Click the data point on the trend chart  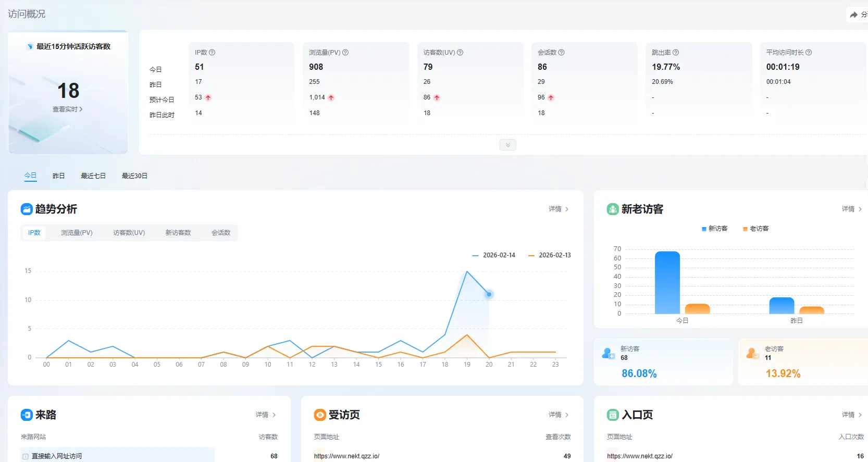489,294
